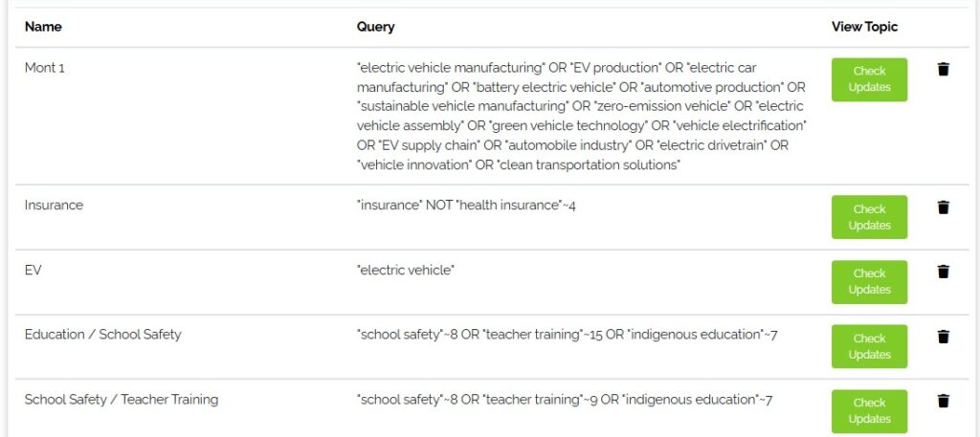Click trash icon for Insurance topic
The image size is (980, 437).
click(943, 207)
